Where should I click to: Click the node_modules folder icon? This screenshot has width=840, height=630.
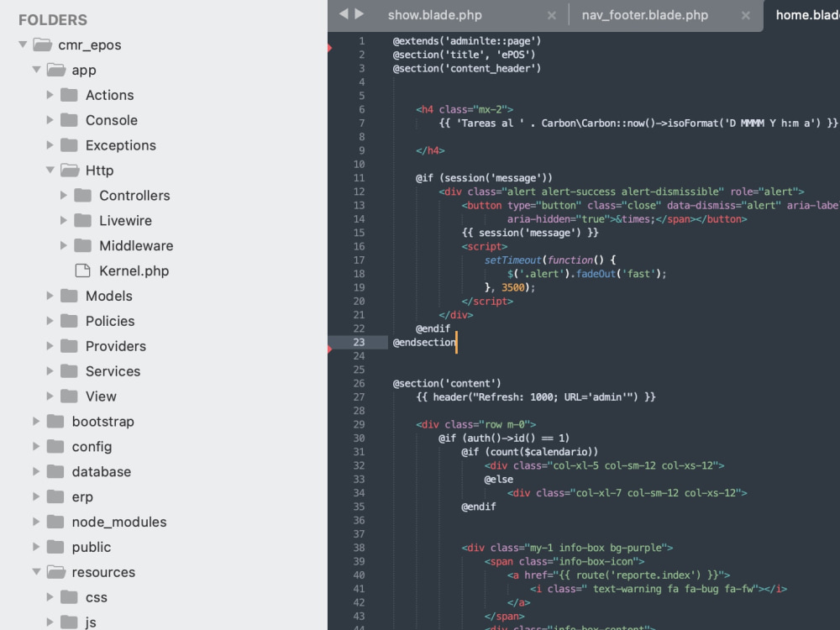pos(55,522)
